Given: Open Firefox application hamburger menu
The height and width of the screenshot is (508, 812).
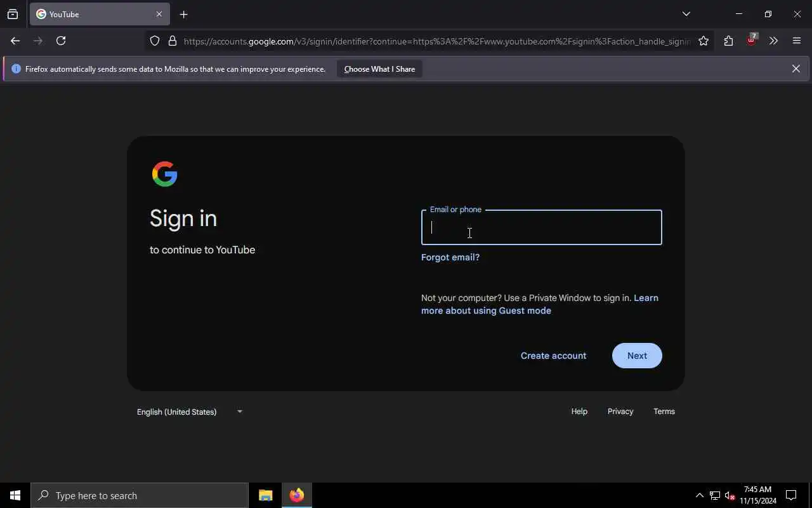Looking at the screenshot, I should (x=797, y=41).
